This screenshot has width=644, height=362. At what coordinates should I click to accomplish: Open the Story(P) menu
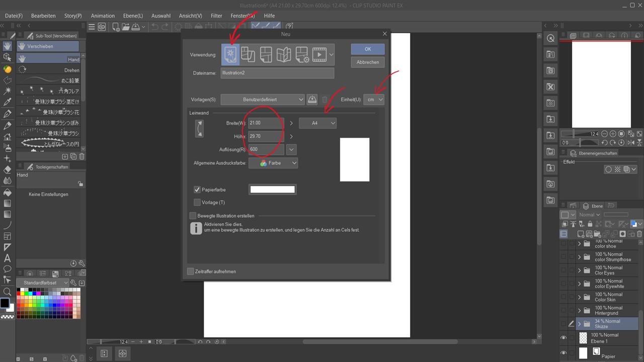point(73,16)
